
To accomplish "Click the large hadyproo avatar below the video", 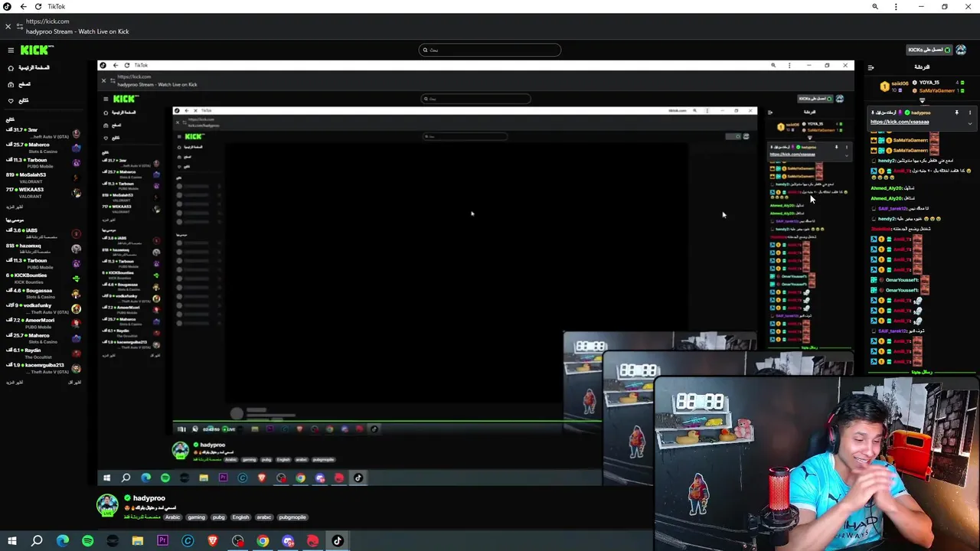I will coord(107,505).
